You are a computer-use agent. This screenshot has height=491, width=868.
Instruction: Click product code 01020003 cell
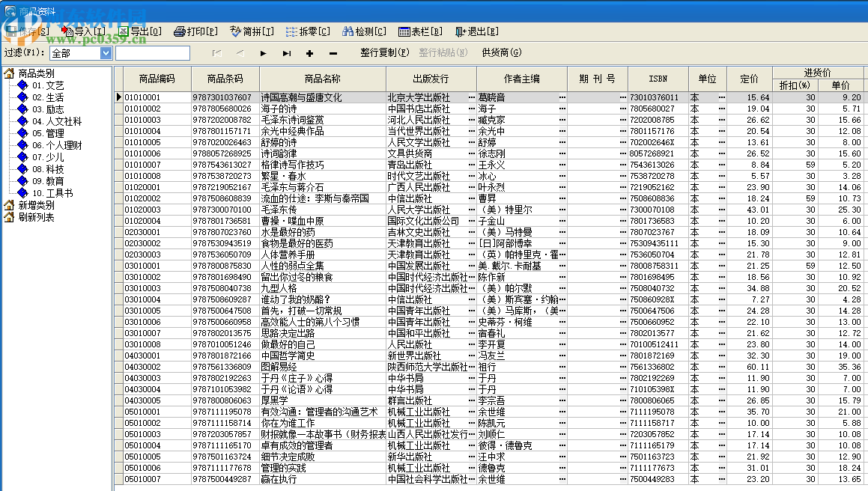click(157, 210)
